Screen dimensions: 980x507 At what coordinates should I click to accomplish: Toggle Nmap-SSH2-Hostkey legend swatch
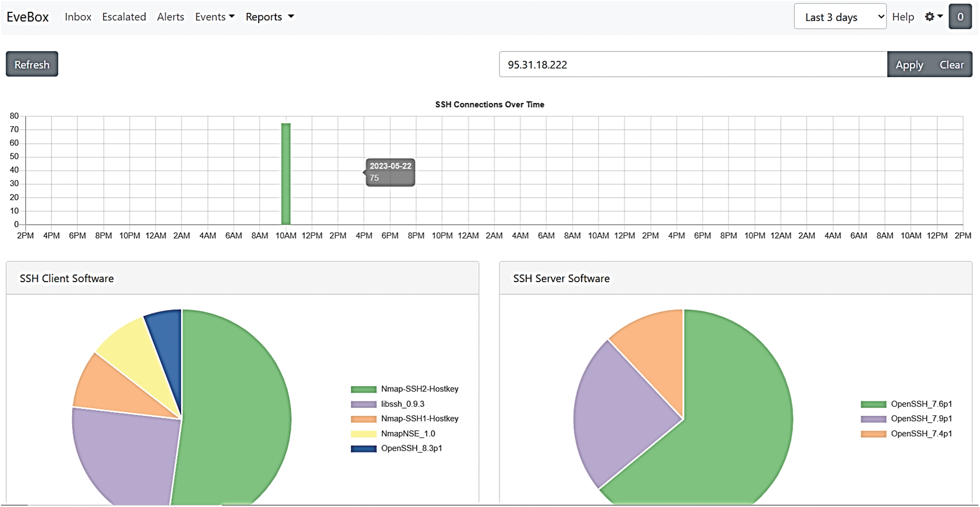(x=363, y=390)
